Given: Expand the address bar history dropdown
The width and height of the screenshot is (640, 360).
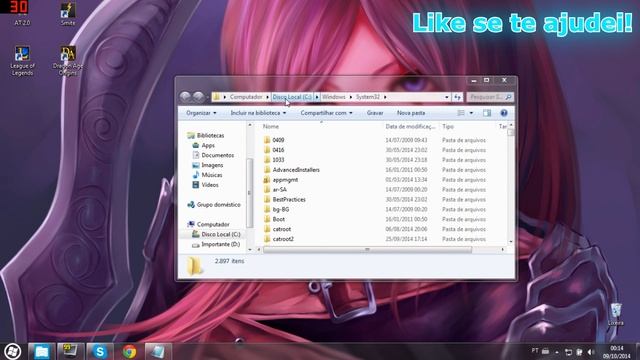Looking at the screenshot, I should point(447,97).
